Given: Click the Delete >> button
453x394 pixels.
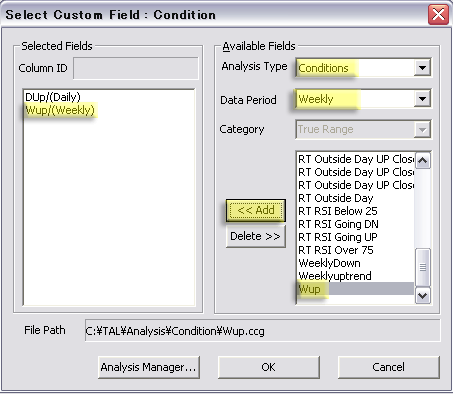Looking at the screenshot, I should [256, 236].
